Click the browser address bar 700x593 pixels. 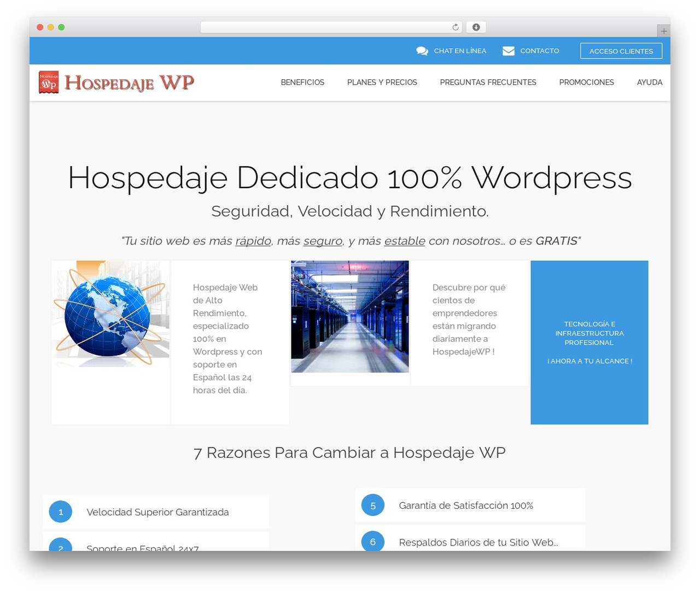(x=331, y=27)
